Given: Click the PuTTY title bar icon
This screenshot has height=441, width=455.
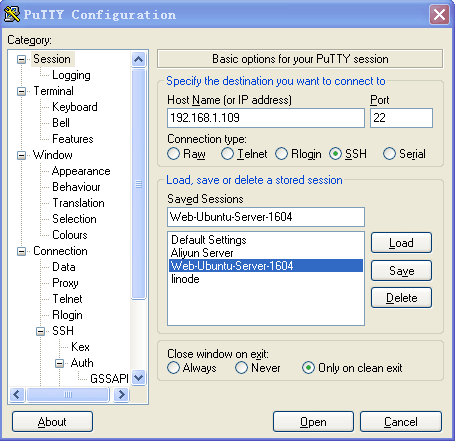Looking at the screenshot, I should tap(12, 14).
